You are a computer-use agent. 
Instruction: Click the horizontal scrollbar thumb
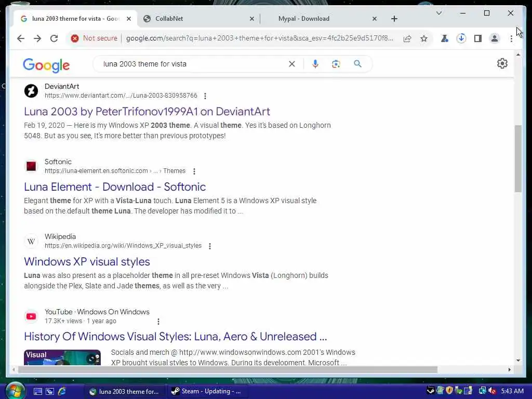point(228,369)
